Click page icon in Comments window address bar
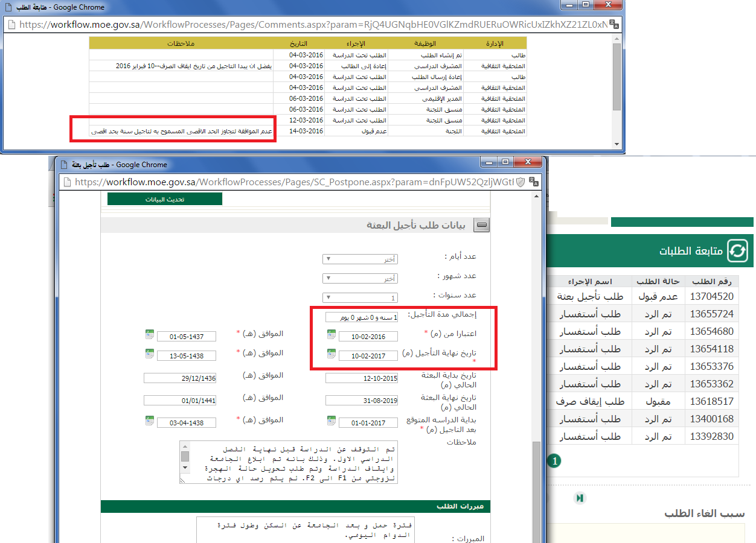 [x=11, y=25]
